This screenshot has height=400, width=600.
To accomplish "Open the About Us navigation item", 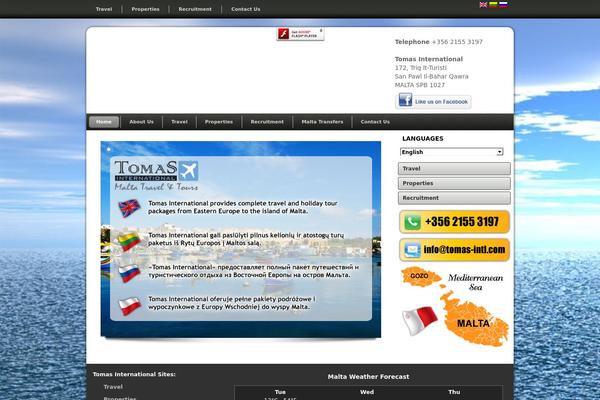I will 142,122.
